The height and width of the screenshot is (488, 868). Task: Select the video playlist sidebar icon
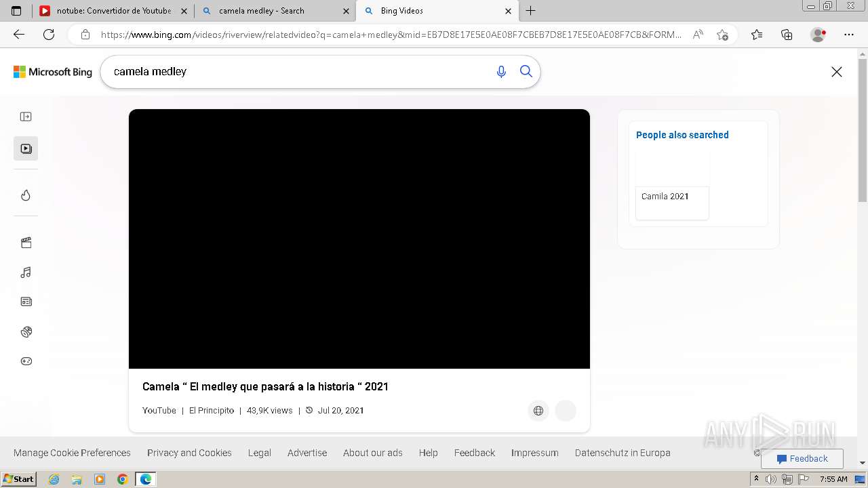click(26, 148)
